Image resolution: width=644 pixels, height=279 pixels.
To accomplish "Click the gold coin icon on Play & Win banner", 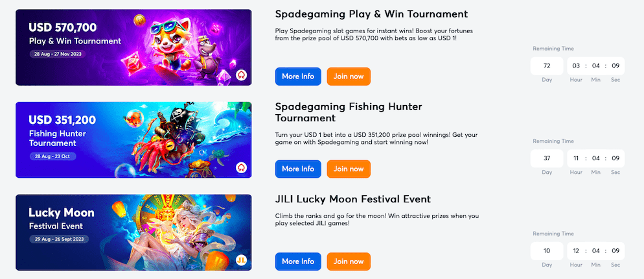I will (140, 19).
